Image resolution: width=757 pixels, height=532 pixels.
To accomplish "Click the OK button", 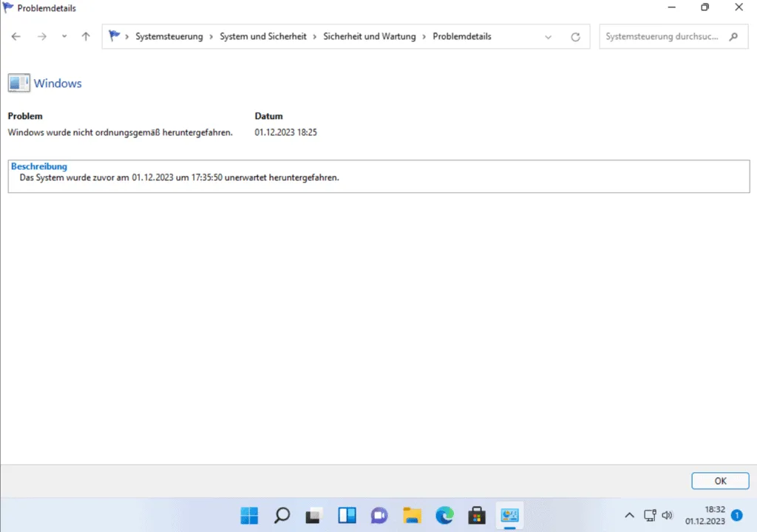I will (720, 481).
